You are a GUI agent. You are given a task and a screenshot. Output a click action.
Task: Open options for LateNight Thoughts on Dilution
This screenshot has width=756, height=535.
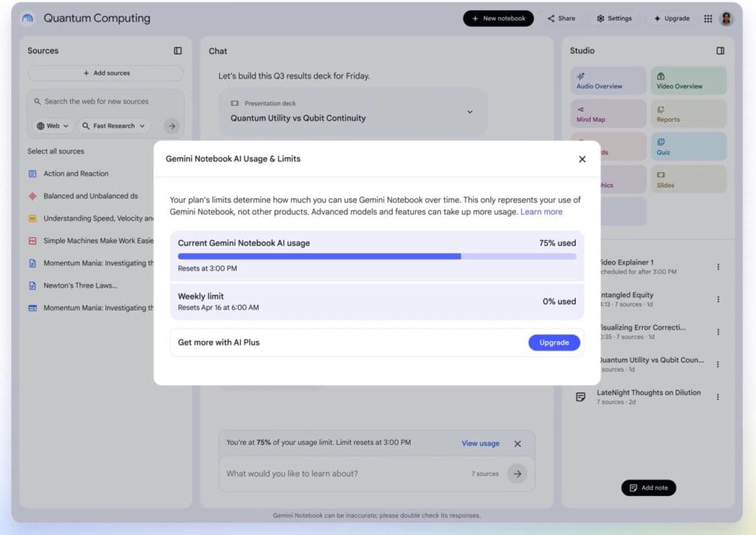pos(718,397)
